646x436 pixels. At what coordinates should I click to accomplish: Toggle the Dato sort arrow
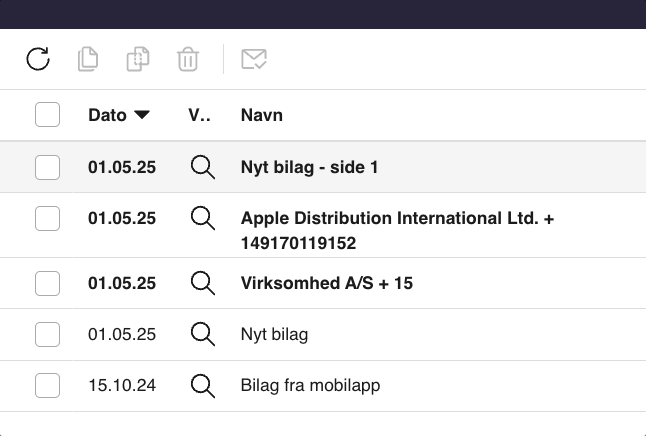[x=142, y=115]
